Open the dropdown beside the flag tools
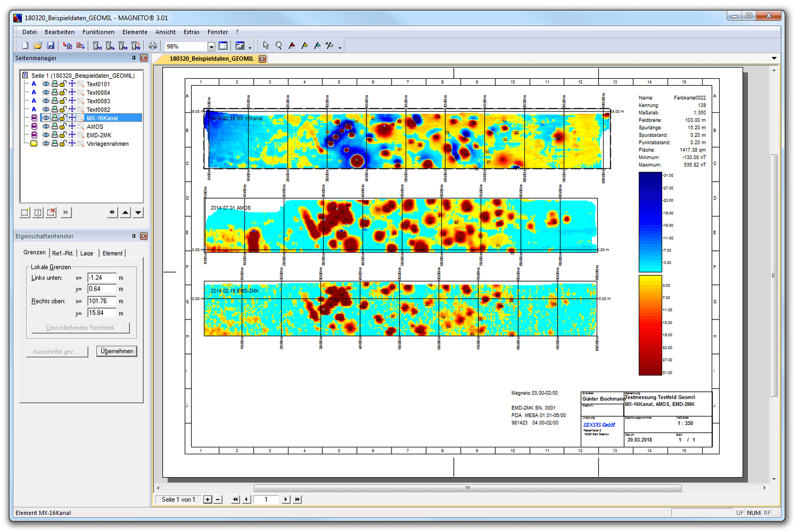799x532 pixels. (x=339, y=48)
